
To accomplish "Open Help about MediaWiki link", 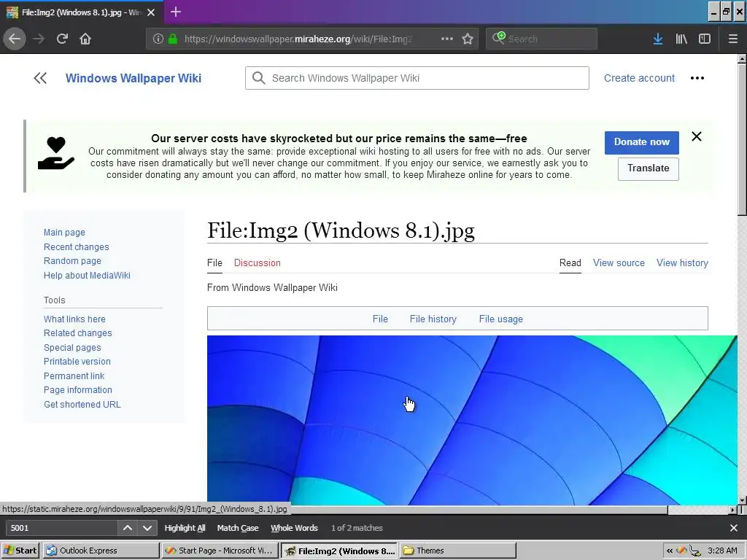I will (87, 275).
